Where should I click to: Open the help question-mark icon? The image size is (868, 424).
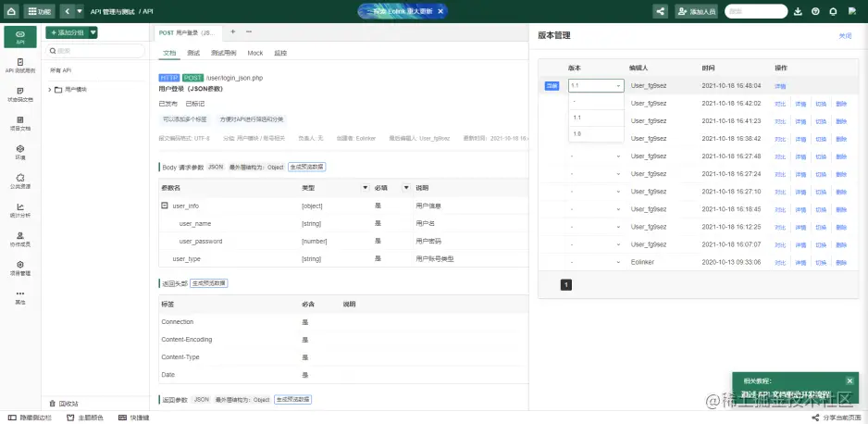815,11
